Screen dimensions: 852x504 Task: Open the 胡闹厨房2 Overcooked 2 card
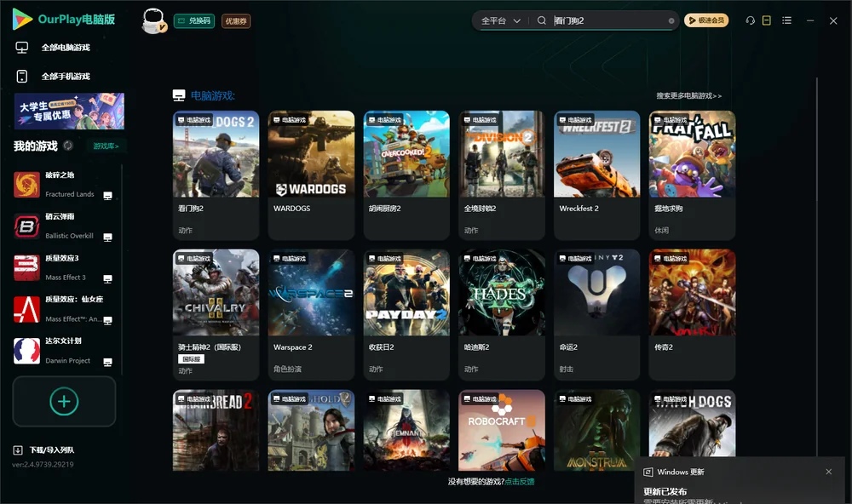point(406,175)
